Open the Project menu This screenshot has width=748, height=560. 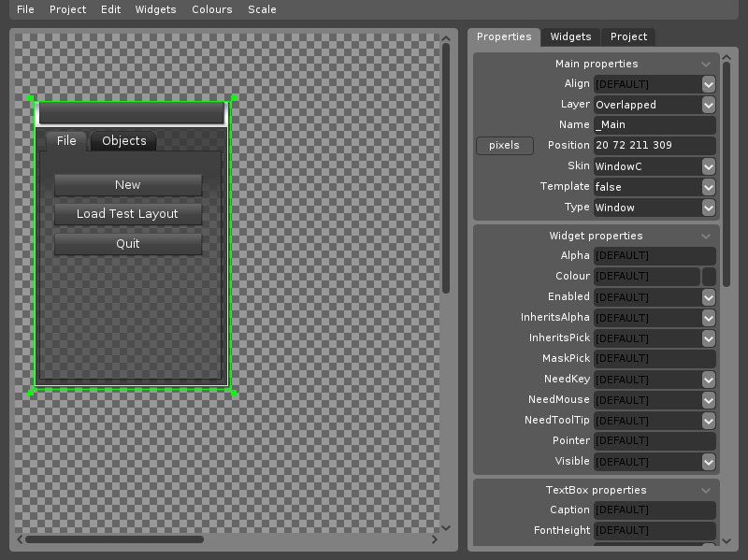(67, 9)
